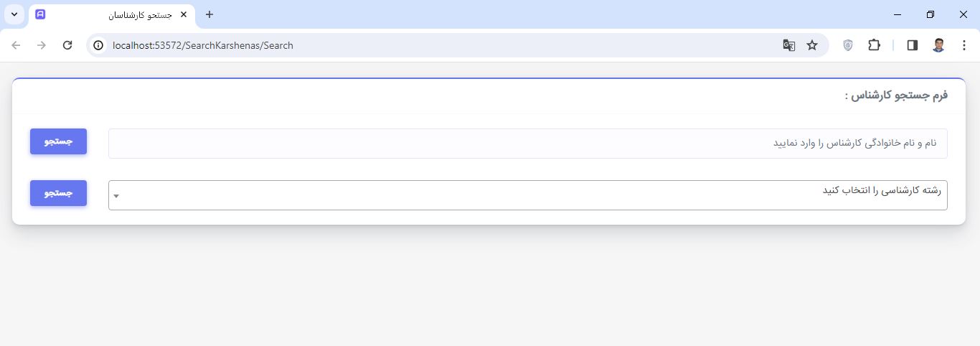Focus the expert name input field
The image size is (980, 346).
(527, 144)
